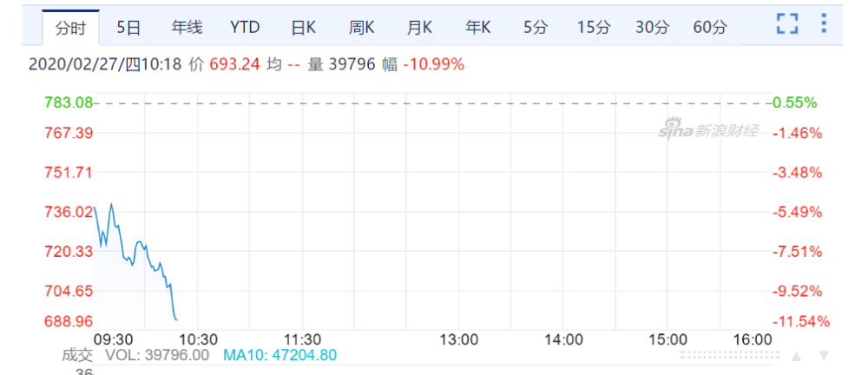
Task: Click the Sina Finance watermark logo
Action: 708,131
